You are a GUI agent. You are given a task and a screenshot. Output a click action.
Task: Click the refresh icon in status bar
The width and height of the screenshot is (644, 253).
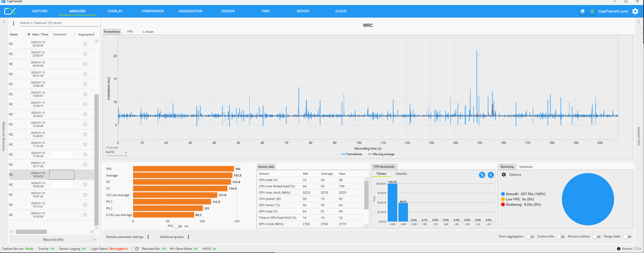tap(137, 249)
